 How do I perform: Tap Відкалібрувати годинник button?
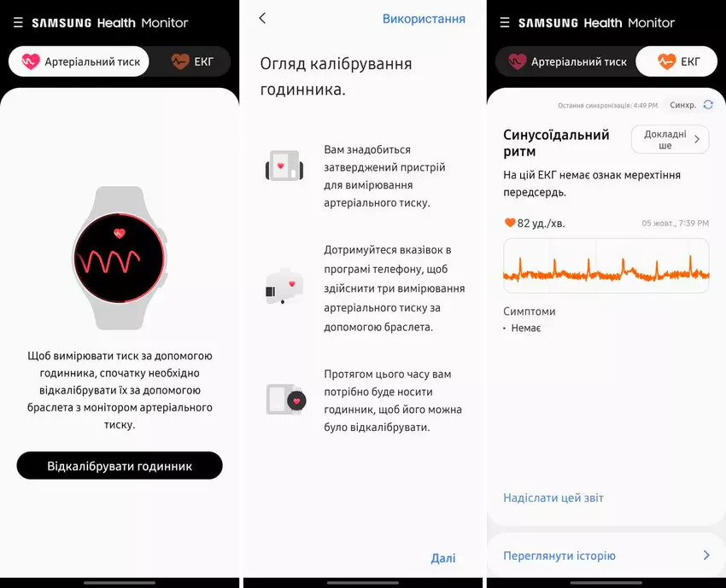(x=120, y=465)
